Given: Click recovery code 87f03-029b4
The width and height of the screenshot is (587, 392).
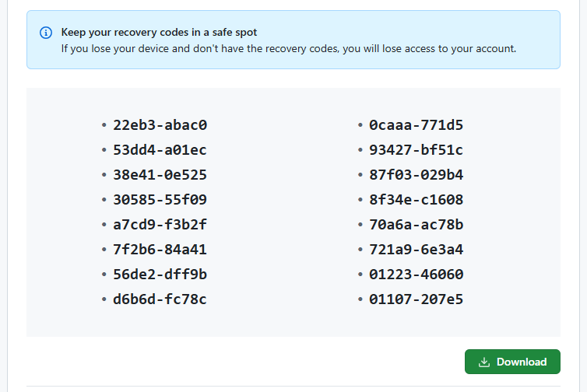Looking at the screenshot, I should tap(416, 174).
